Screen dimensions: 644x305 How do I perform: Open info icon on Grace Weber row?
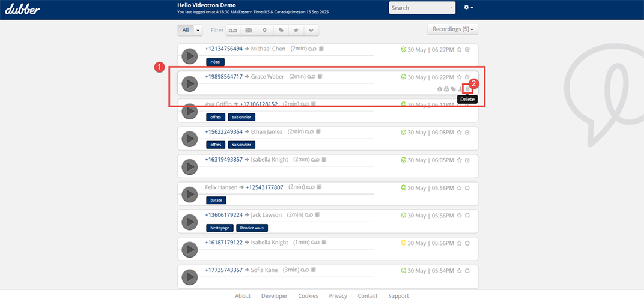(x=440, y=89)
